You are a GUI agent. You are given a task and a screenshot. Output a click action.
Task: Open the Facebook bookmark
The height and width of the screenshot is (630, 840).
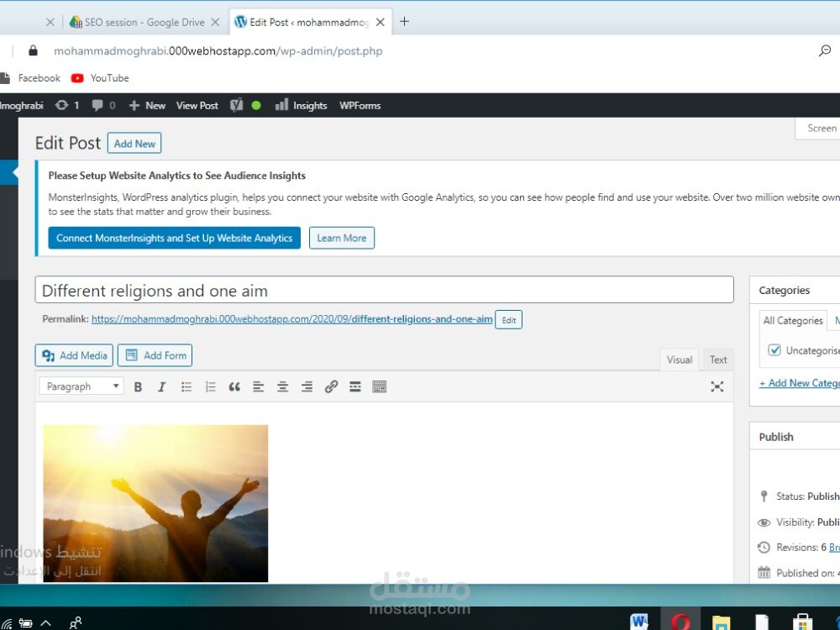[x=30, y=78]
